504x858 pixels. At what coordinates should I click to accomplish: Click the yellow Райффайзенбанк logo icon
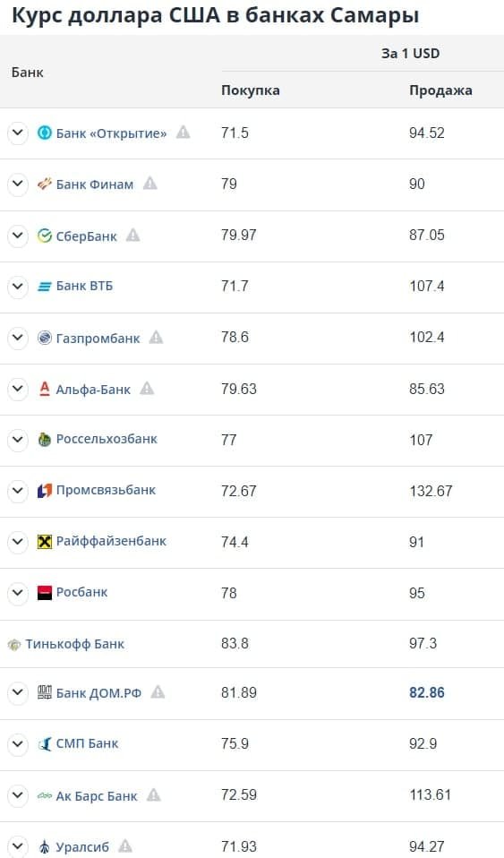pos(45,542)
